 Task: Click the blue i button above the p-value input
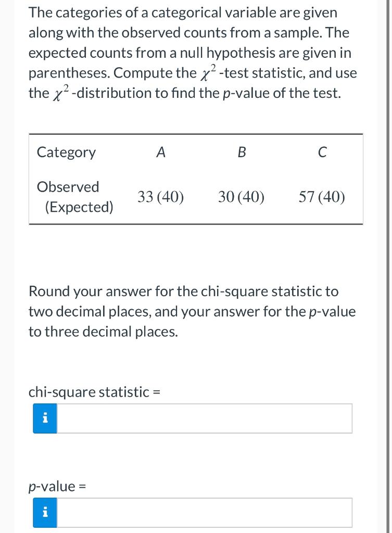pos(45,512)
